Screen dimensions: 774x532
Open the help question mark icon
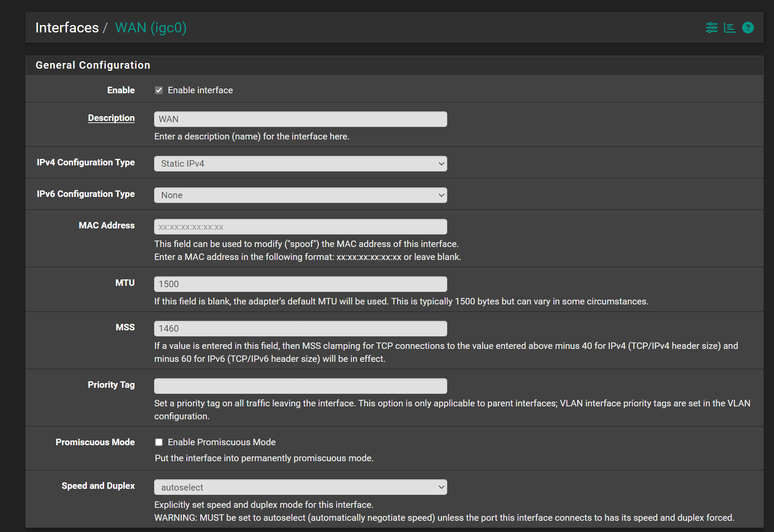[748, 28]
